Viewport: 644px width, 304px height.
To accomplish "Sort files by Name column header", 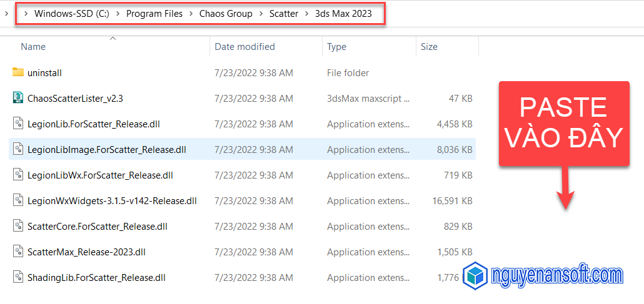I will 33,47.
